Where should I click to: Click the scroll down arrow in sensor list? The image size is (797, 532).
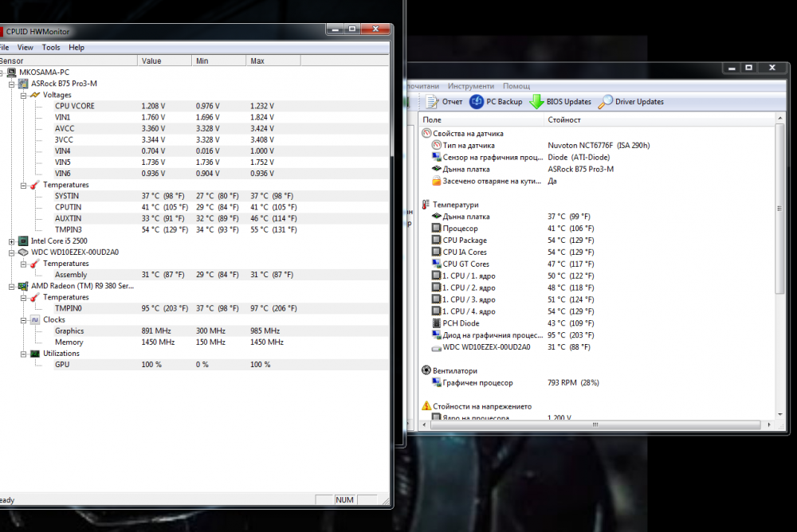coord(779,415)
